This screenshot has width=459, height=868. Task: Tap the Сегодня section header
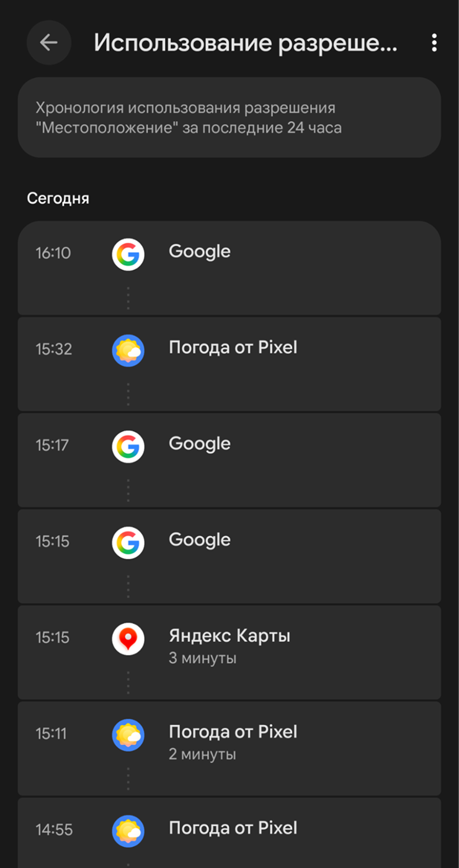pos(58,199)
